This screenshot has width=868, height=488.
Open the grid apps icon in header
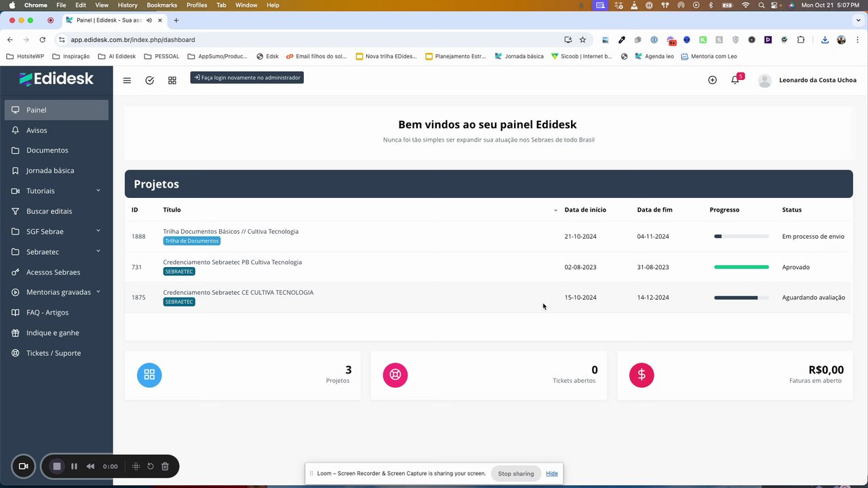pyautogui.click(x=172, y=80)
